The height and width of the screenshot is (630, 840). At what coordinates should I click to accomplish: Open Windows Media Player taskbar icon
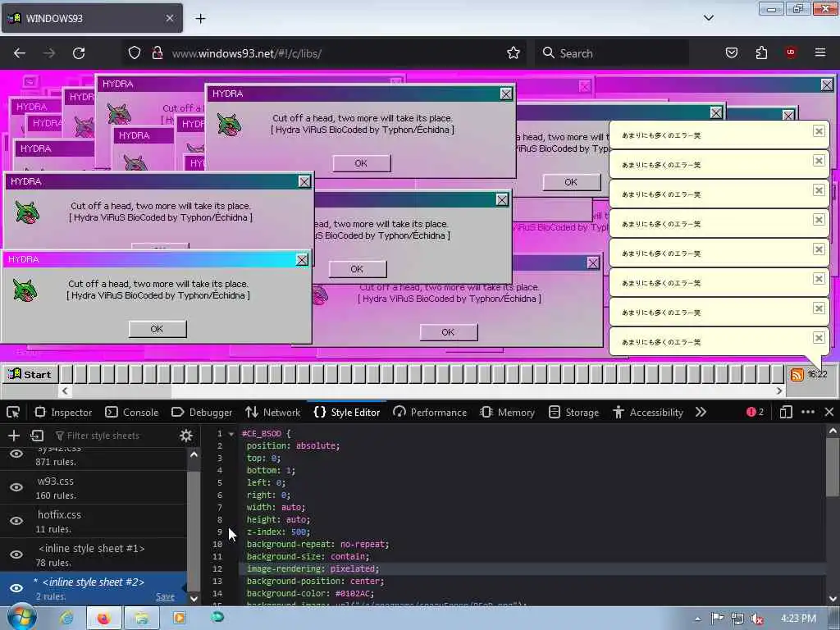point(180,619)
